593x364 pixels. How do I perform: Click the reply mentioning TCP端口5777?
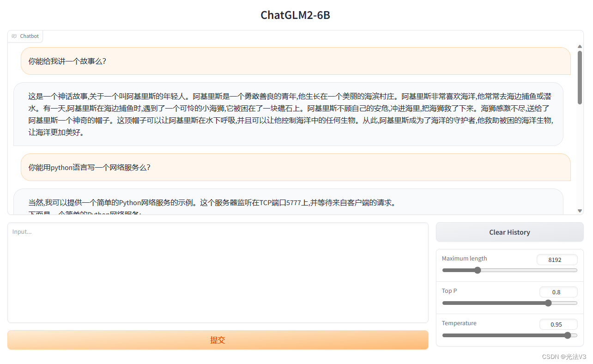[288, 202]
